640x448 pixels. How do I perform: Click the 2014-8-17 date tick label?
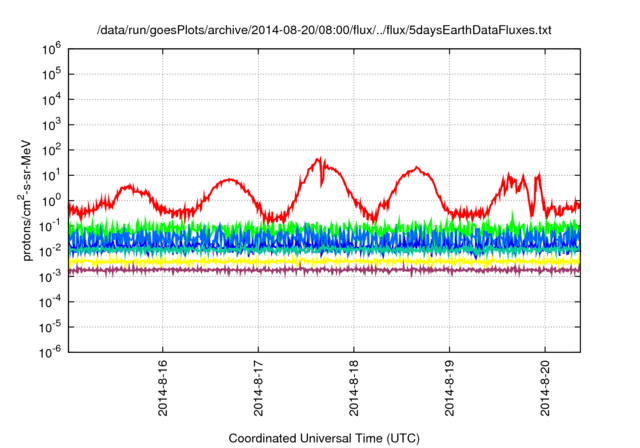(x=258, y=388)
